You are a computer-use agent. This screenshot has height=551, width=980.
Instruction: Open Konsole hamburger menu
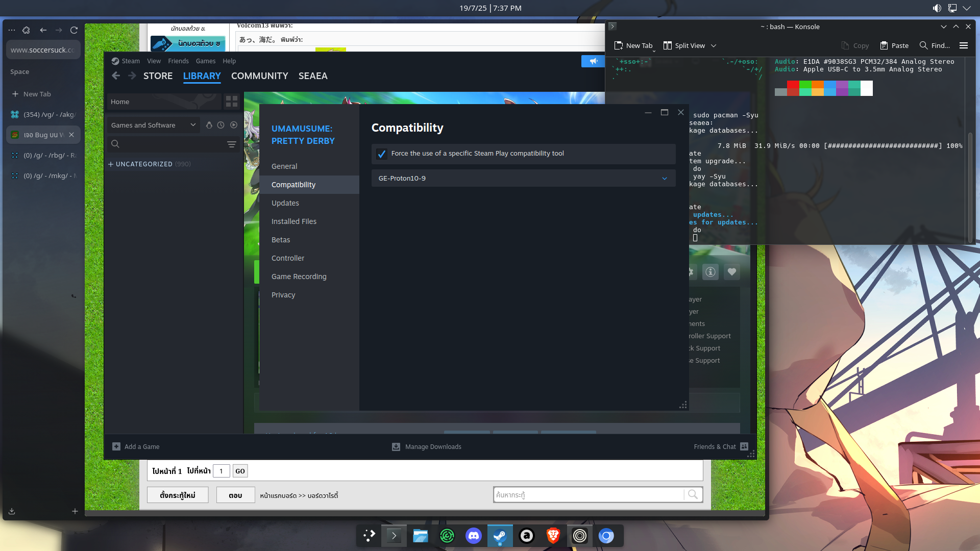click(964, 45)
